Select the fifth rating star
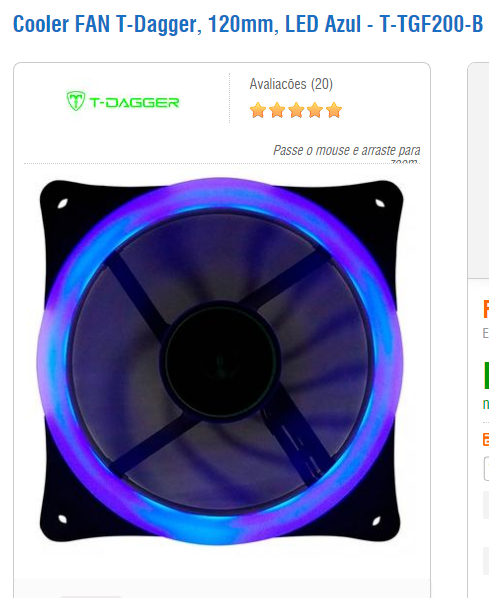489x598 pixels. pos(334,110)
